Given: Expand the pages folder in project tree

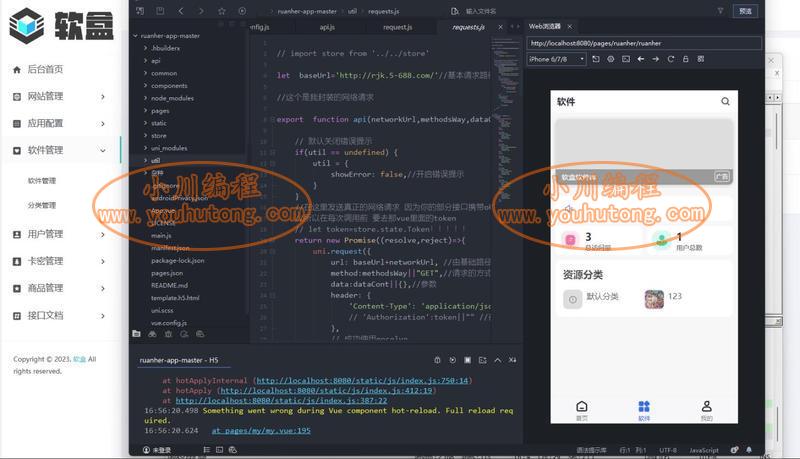Looking at the screenshot, I should tap(145, 110).
